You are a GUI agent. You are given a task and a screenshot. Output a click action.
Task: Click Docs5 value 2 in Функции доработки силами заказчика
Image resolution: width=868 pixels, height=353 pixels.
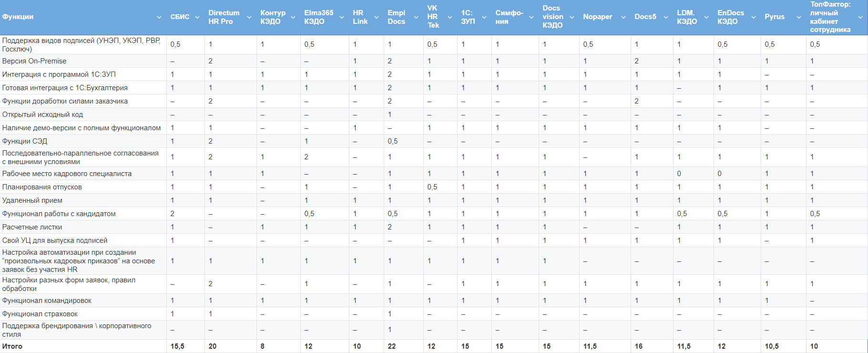click(x=637, y=101)
